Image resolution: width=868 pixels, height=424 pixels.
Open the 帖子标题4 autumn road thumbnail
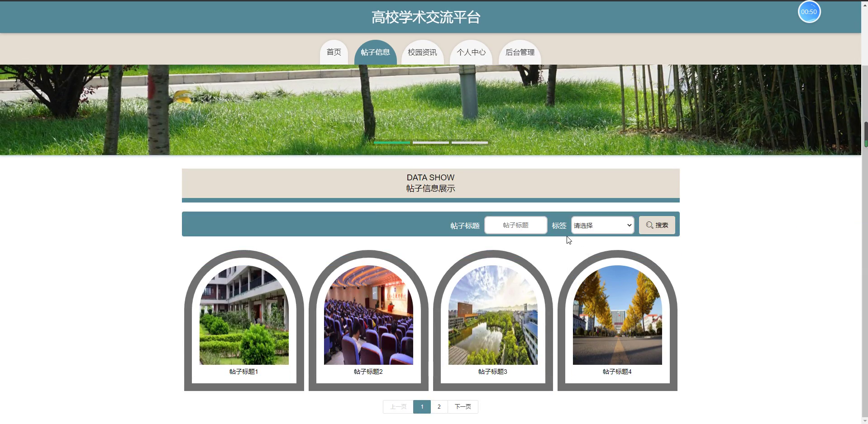617,315
